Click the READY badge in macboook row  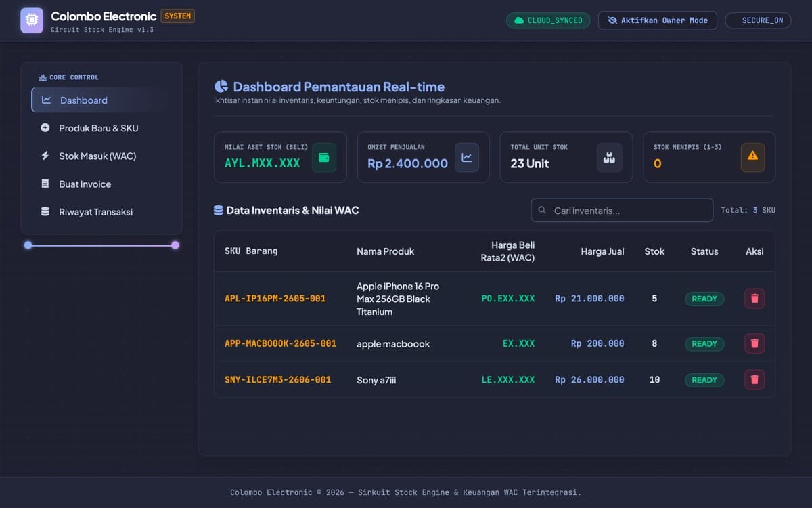704,343
